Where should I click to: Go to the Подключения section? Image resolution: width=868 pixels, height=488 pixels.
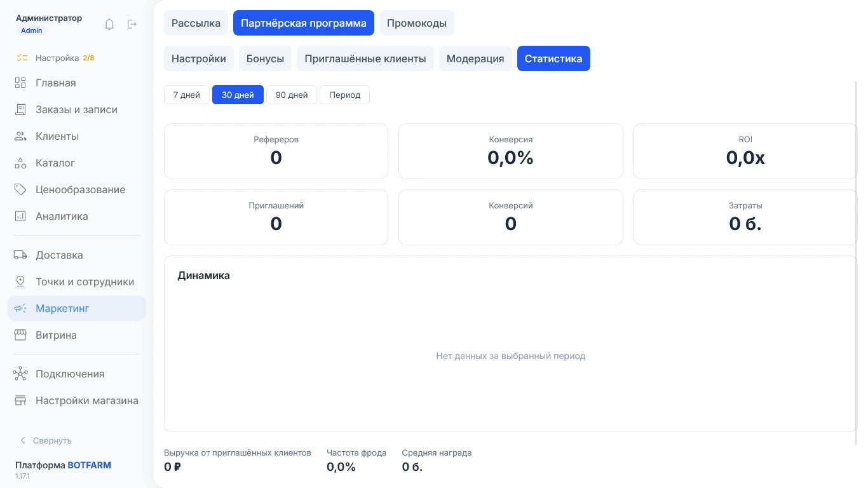click(x=77, y=374)
